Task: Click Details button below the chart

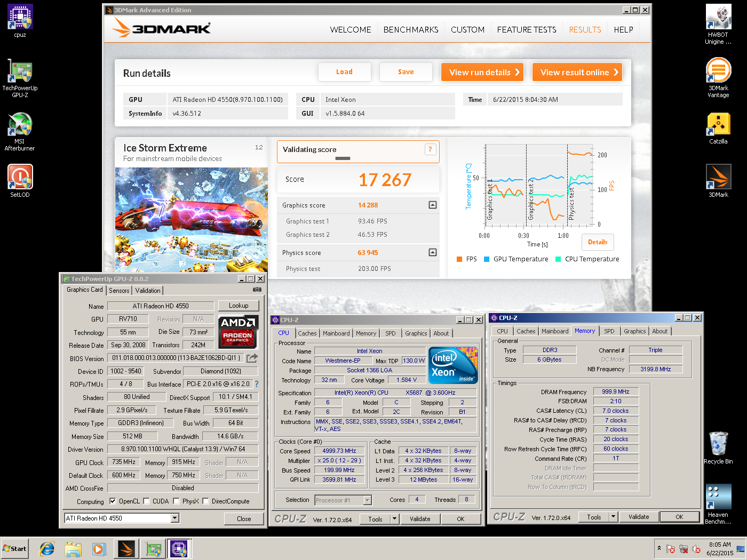Action: [x=598, y=242]
